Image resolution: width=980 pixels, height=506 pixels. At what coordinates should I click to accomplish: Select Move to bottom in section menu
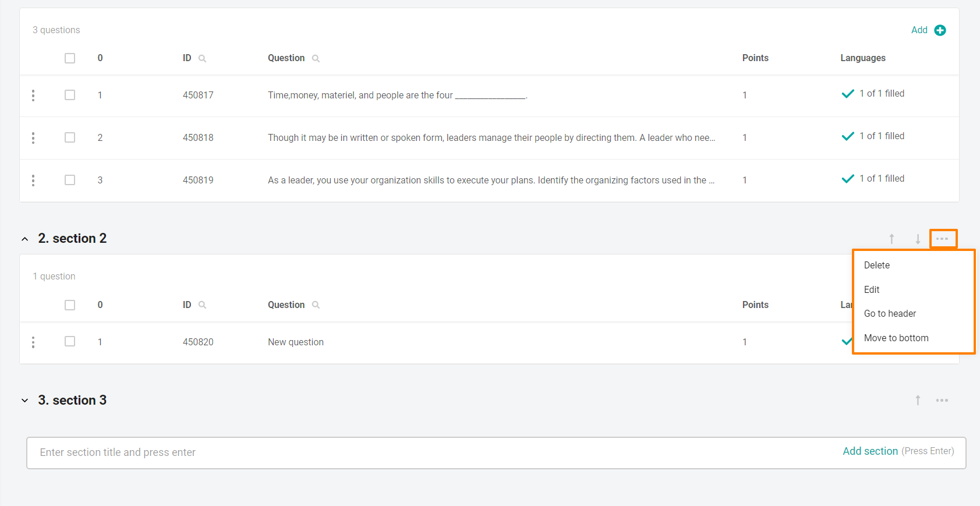tap(896, 338)
